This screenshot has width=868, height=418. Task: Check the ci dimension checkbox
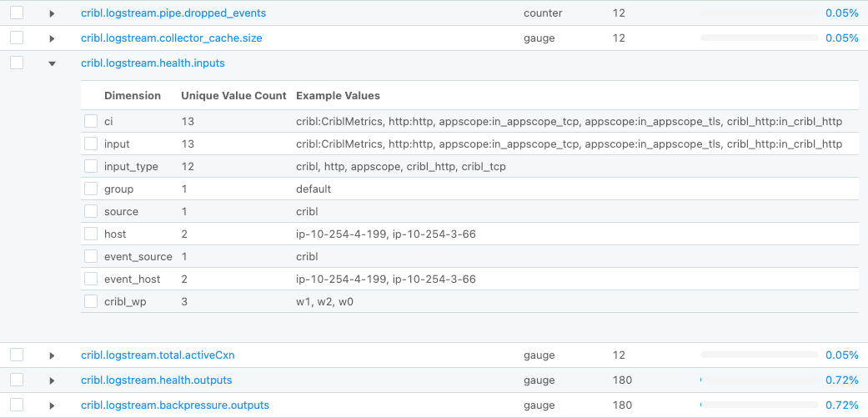(91, 121)
